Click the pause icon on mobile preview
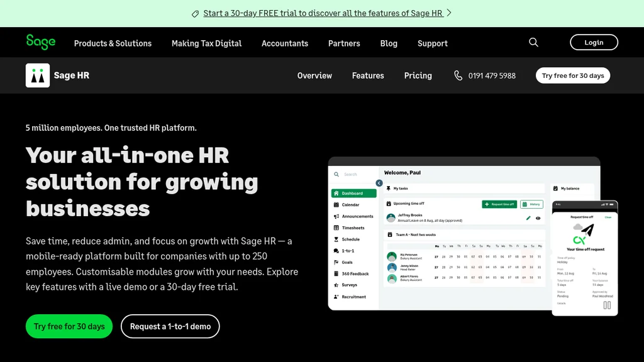Image resolution: width=644 pixels, height=362 pixels. (x=607, y=305)
